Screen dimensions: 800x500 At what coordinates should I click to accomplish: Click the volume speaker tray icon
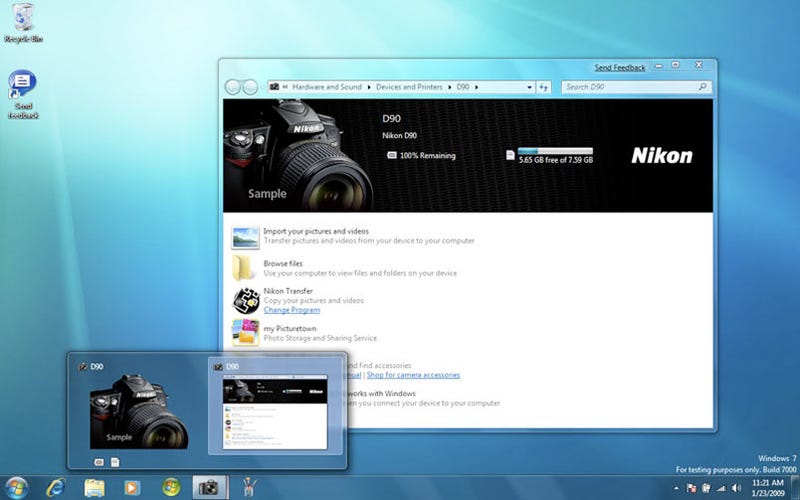[736, 488]
